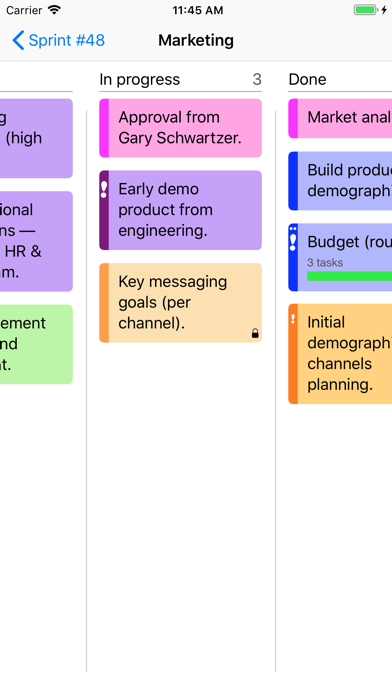The width and height of the screenshot is (392, 696).
Task: Tap the 3 tasks label on Budget card
Action: (x=325, y=262)
